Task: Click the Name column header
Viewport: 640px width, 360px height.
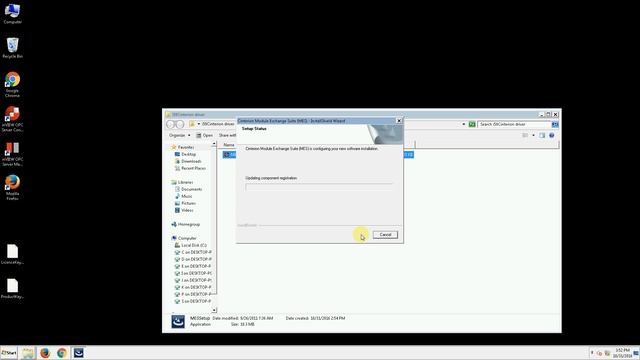Action: tap(229, 144)
